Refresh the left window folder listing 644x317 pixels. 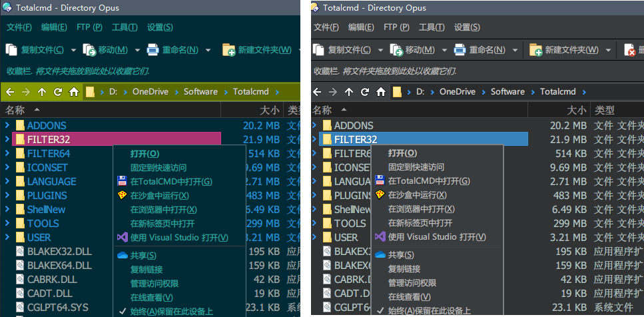(x=57, y=92)
